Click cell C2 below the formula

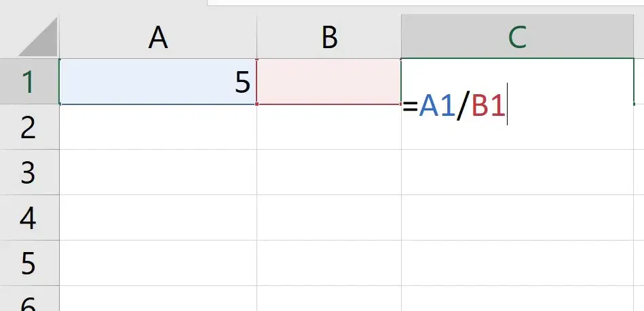pos(517,136)
